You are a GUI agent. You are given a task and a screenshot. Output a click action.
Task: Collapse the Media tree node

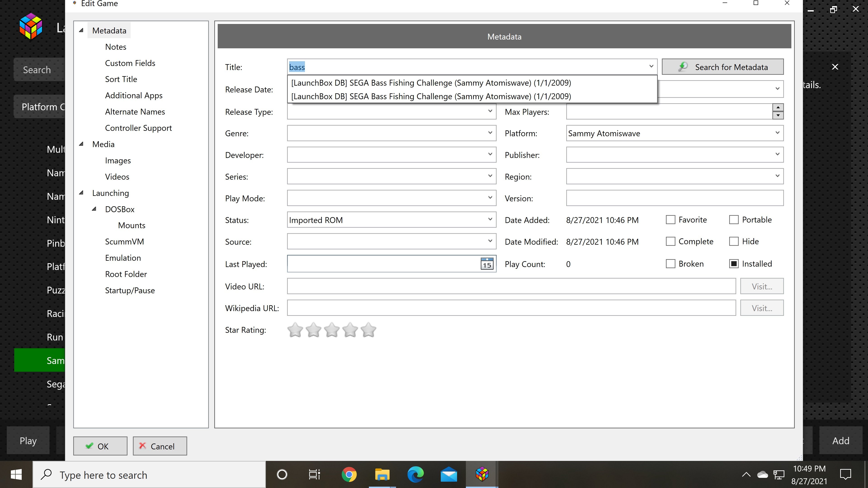point(81,144)
